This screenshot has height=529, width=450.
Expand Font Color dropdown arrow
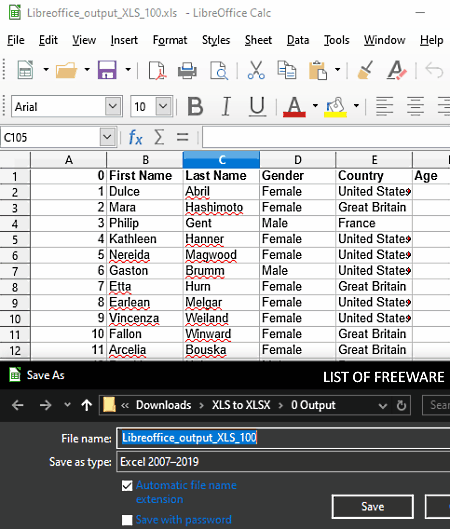[x=315, y=106]
